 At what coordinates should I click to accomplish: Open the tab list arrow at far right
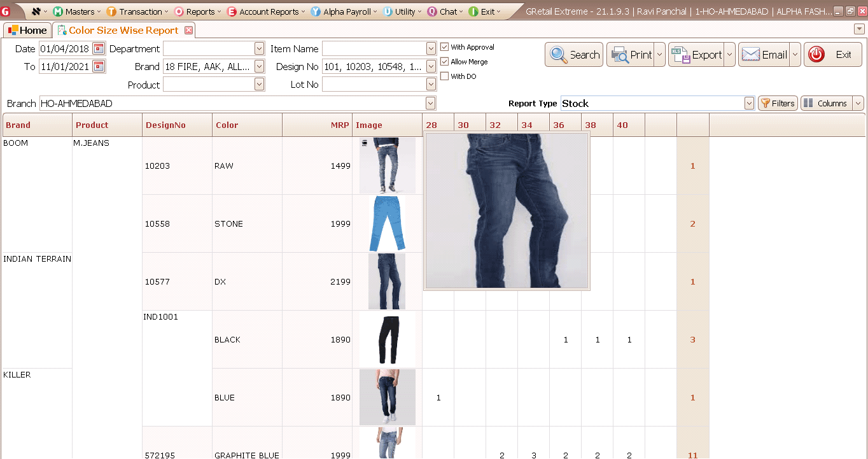tap(860, 29)
